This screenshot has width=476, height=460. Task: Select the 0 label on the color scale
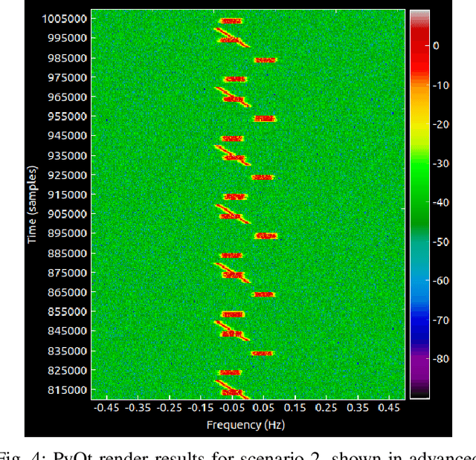437,45
